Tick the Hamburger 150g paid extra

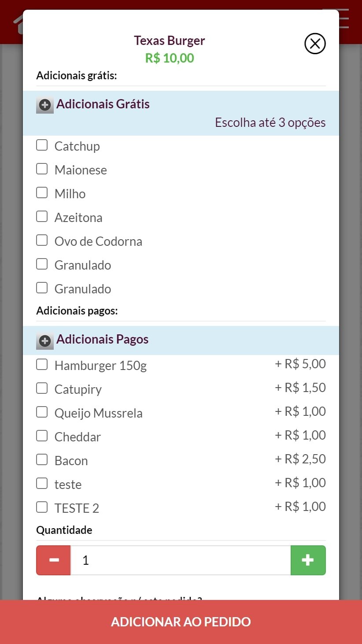coord(42,365)
